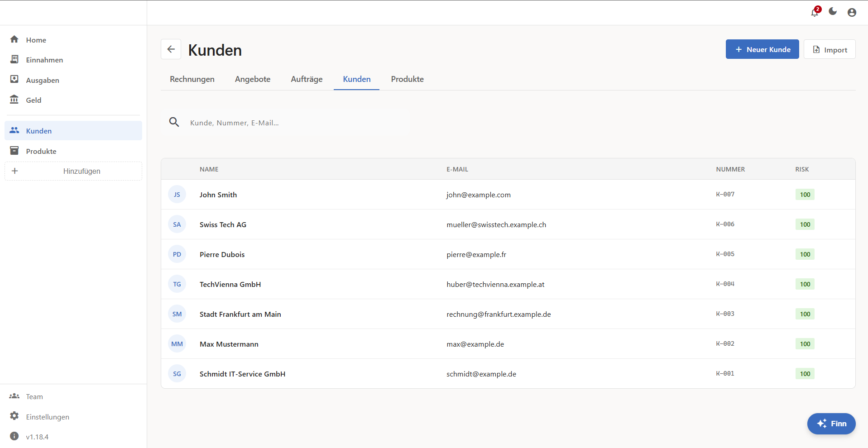
Task: Click the TG avatar for TechVienna GmbH
Action: (177, 284)
